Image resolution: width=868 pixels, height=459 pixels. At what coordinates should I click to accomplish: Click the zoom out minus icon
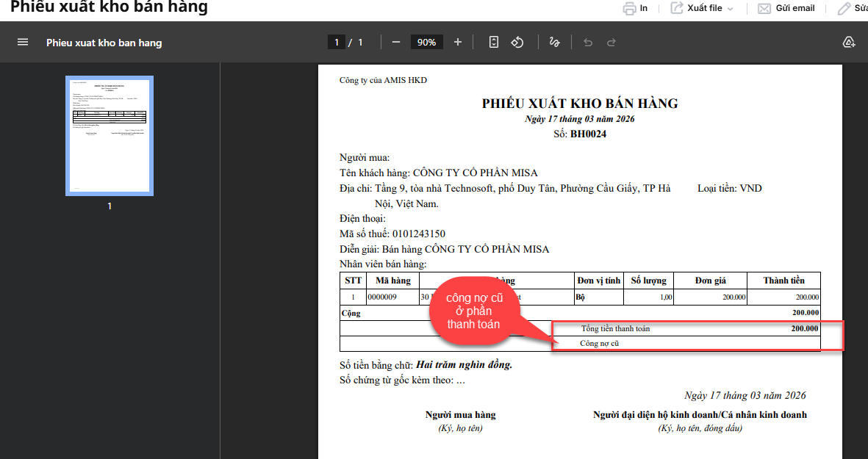tap(396, 43)
